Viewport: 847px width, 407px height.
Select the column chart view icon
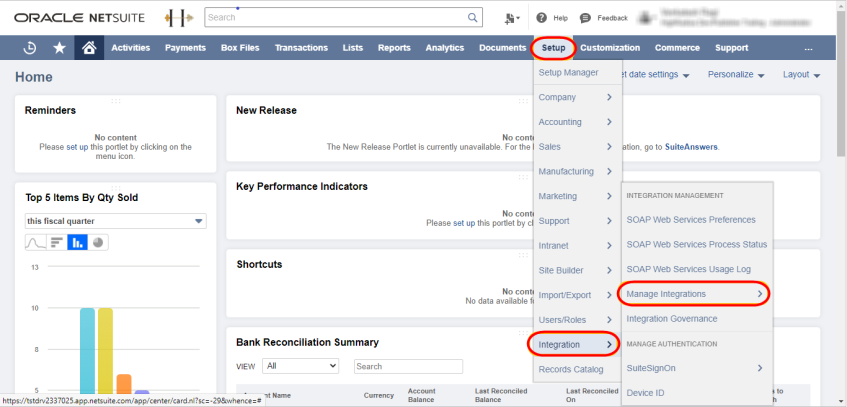pos(77,243)
